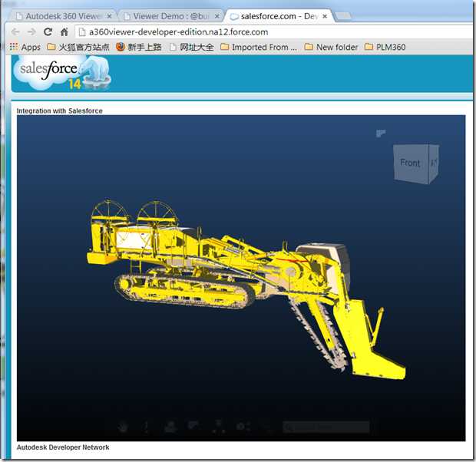Click the Front face of the view cube
Screen dimensions: 476x462
coord(411,163)
